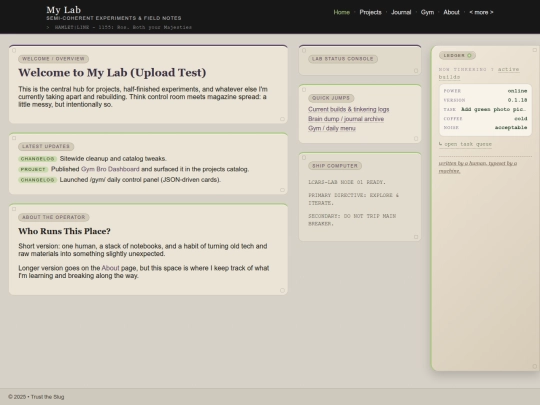The image size is (540, 405).
Task: Click 'Sitewide cleanup and catalog tweaks.' text
Action: 113,158
